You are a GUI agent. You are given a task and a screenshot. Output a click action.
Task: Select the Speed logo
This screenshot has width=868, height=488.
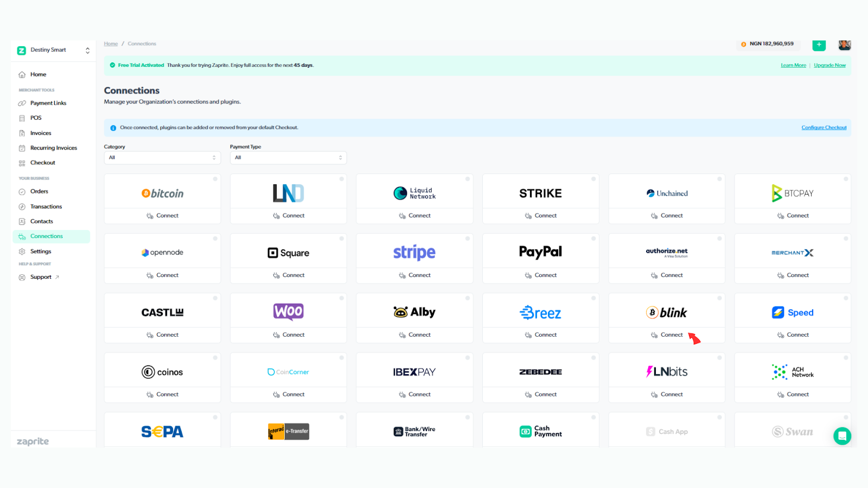793,312
